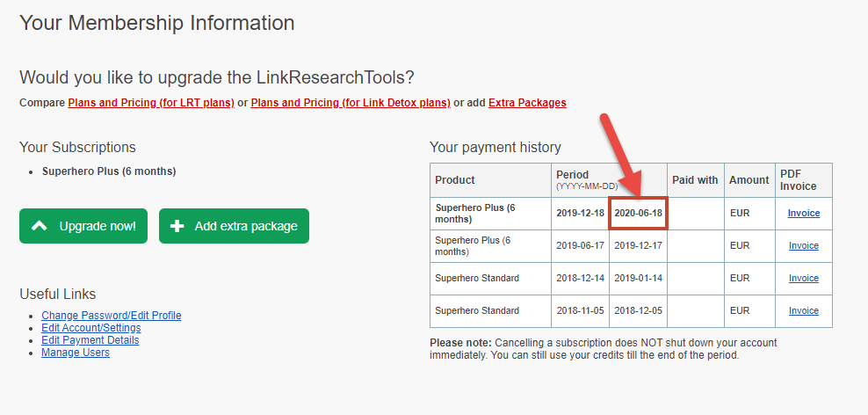
Task: Go to Edit Account/Settings
Action: pos(91,327)
